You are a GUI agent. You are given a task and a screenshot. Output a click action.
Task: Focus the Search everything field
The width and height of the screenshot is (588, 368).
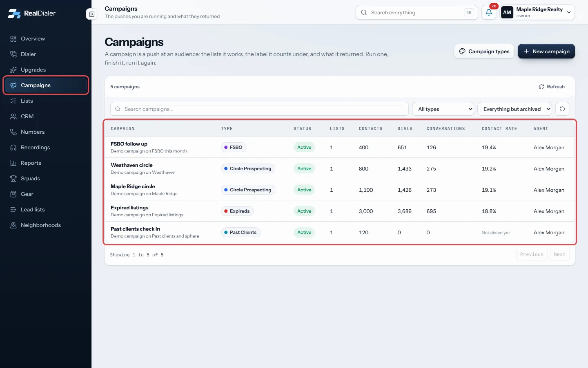pos(417,12)
